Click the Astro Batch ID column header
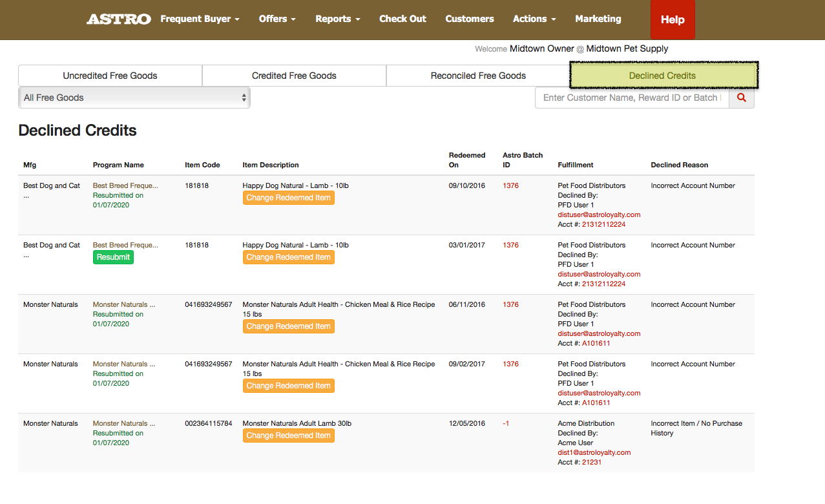 [523, 160]
